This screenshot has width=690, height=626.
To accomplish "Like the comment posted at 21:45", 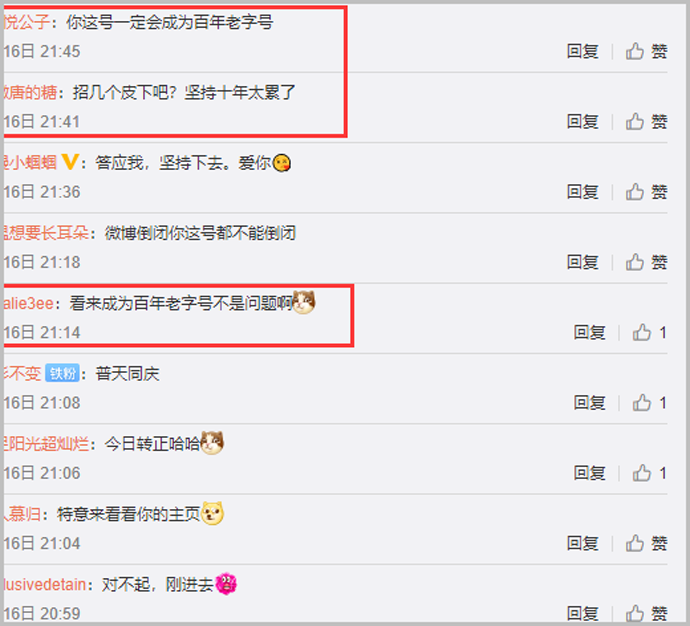I will 646,51.
